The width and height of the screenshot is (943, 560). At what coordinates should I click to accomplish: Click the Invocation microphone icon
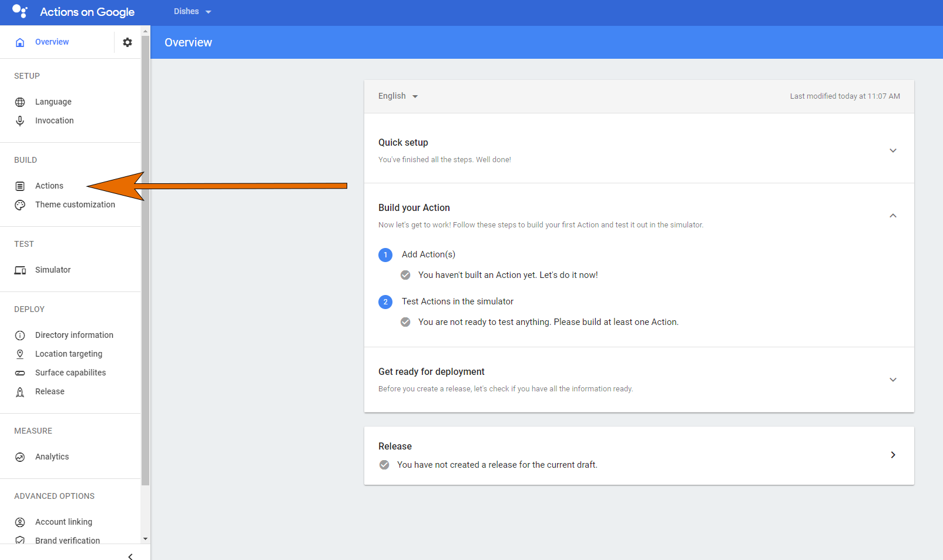click(20, 120)
